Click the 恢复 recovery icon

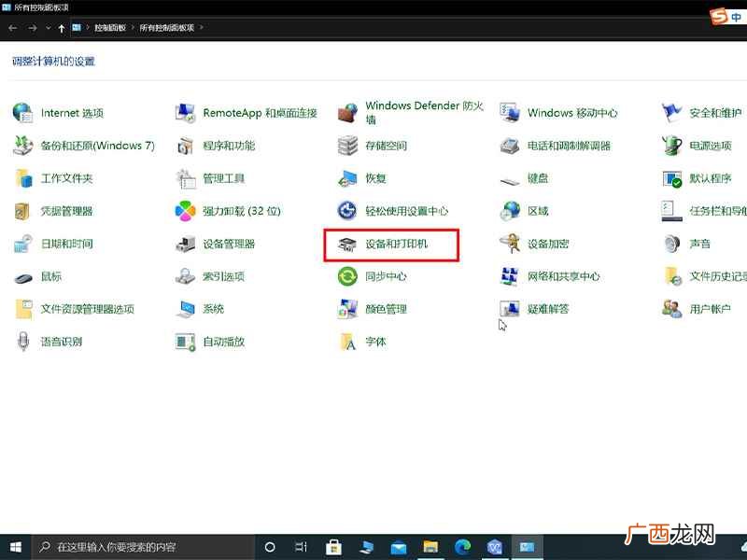pyautogui.click(x=347, y=178)
